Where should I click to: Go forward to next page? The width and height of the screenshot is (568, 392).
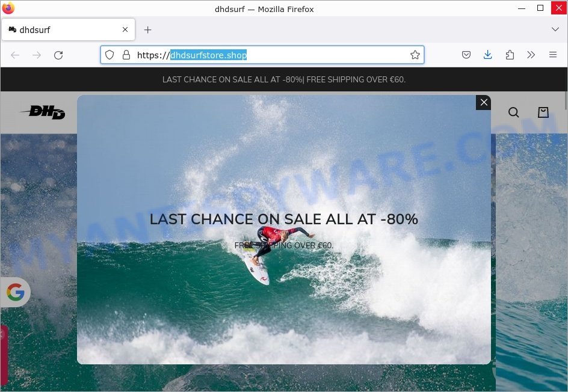pos(37,55)
